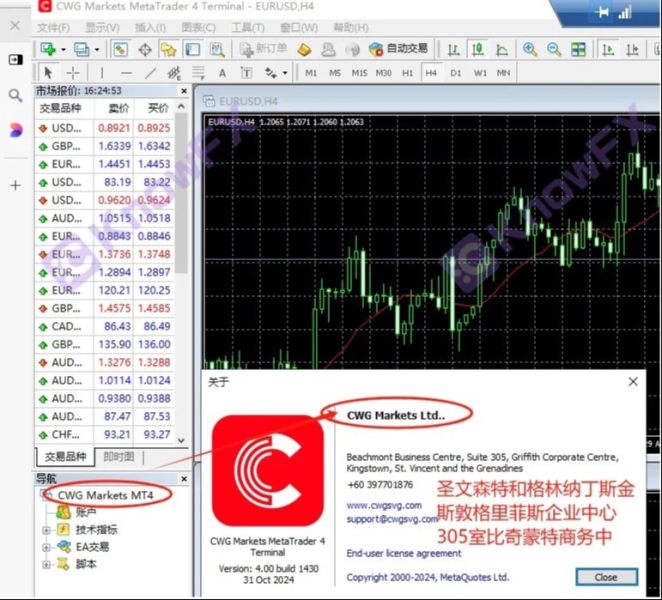Switch chart to candlesticks icon
The height and width of the screenshot is (600, 662).
[478, 49]
